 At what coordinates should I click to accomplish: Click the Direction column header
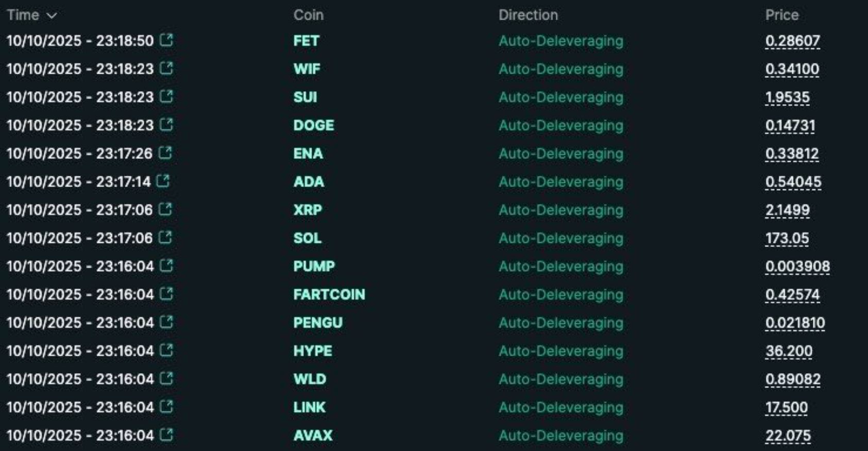click(527, 15)
